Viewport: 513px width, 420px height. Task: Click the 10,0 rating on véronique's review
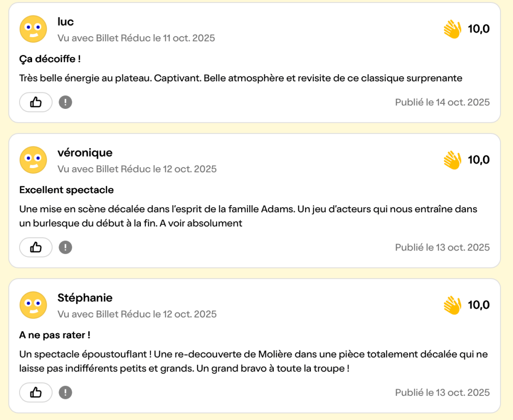click(478, 160)
